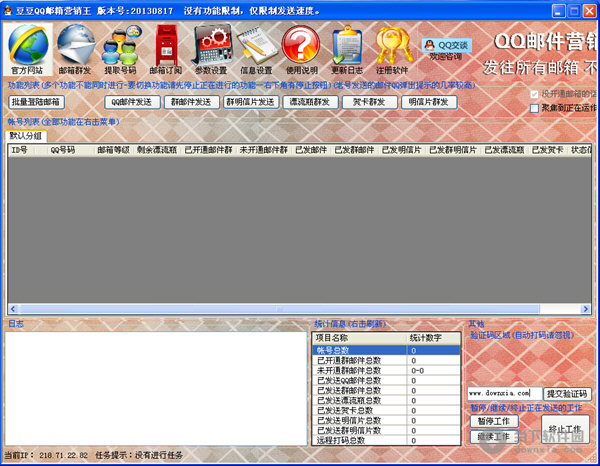Viewport: 600px width, 466px height.
Task: Click the account list horizontal scrollbar thumb
Action: tap(279, 309)
